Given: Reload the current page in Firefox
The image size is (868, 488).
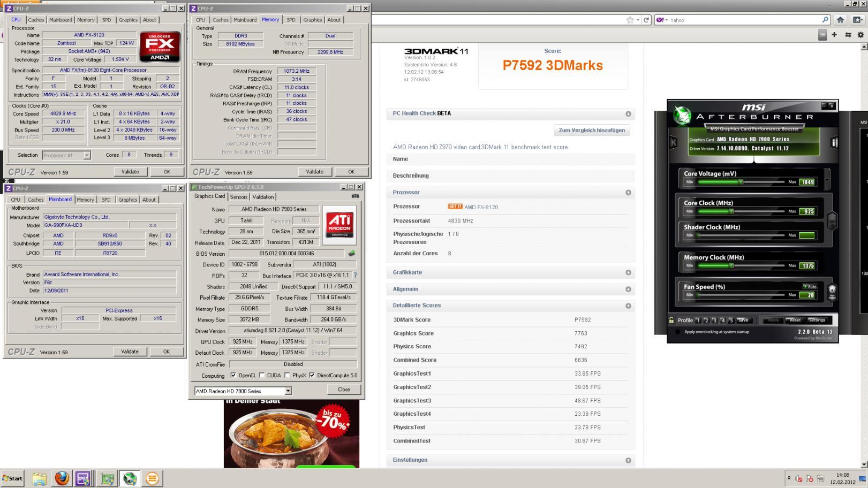Looking at the screenshot, I should pos(646,20).
